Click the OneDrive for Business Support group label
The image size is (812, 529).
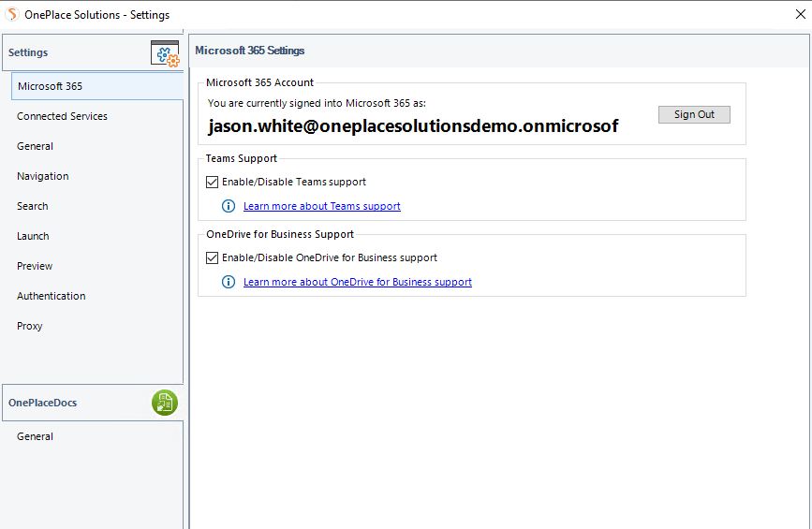(280, 234)
